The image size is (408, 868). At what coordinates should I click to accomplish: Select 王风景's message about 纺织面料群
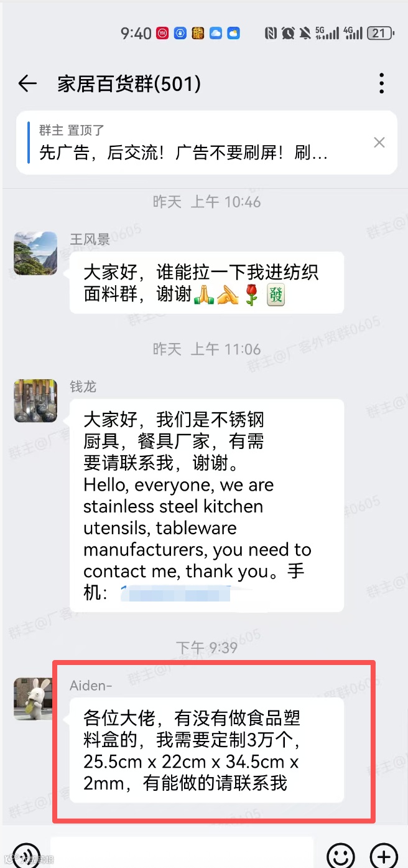click(x=206, y=283)
